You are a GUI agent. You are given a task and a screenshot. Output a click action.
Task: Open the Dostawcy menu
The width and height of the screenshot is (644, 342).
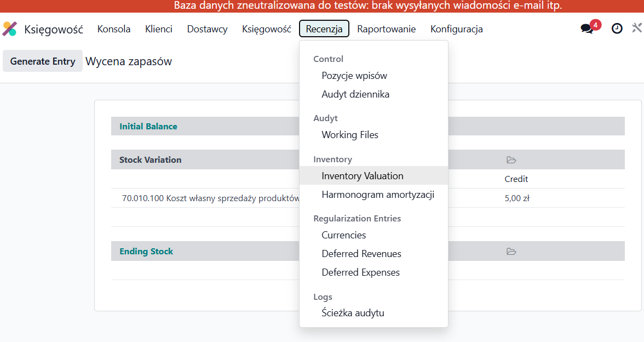pyautogui.click(x=207, y=29)
